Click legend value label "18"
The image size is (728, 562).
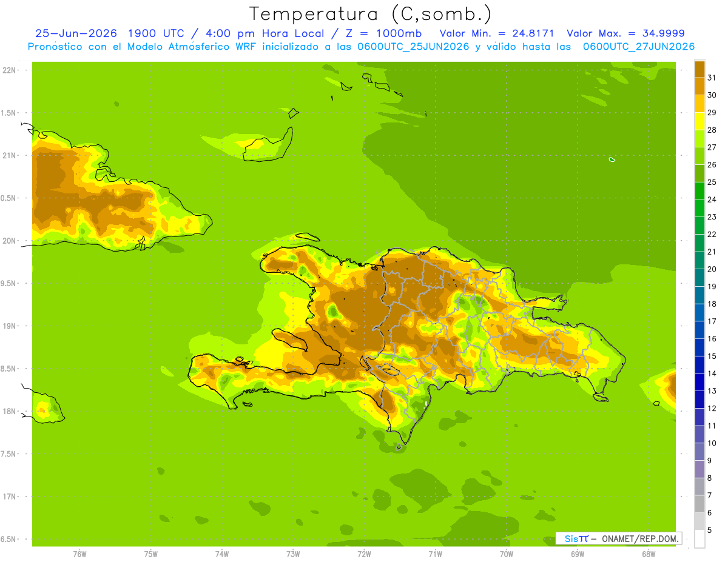712,304
